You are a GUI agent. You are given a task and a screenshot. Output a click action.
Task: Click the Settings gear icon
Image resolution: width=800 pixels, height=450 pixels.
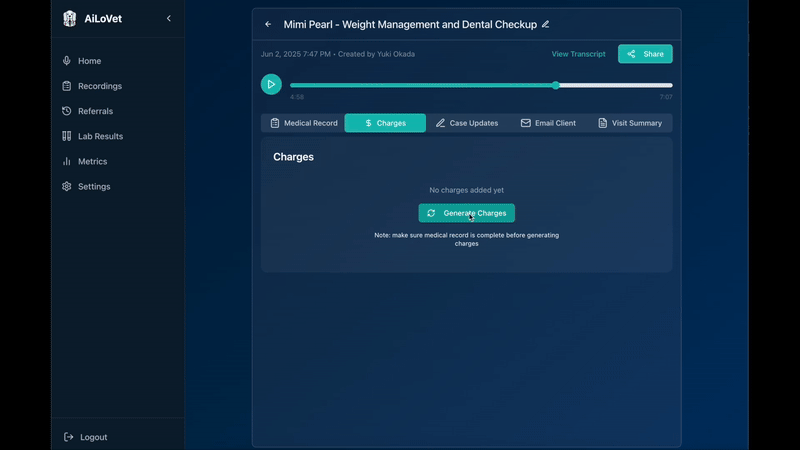click(67, 186)
